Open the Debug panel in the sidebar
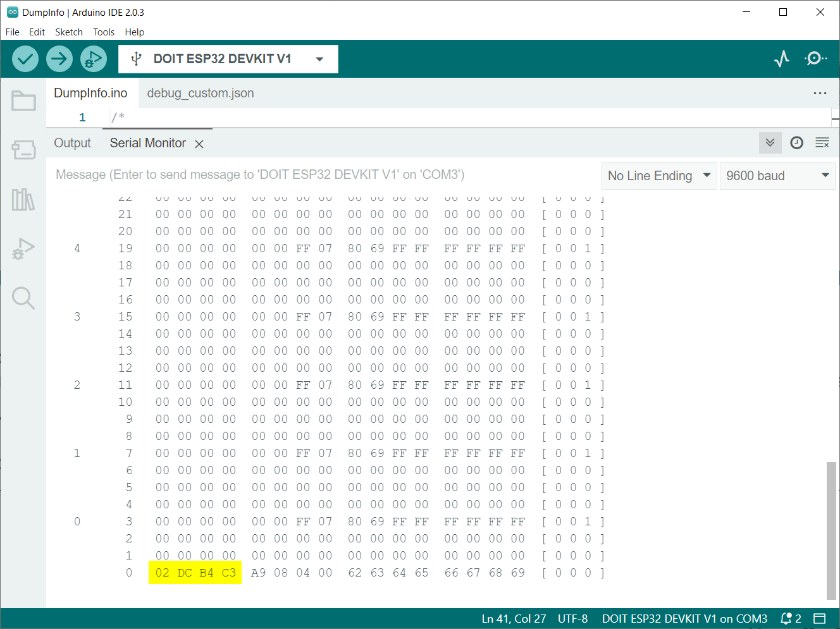 (x=23, y=248)
